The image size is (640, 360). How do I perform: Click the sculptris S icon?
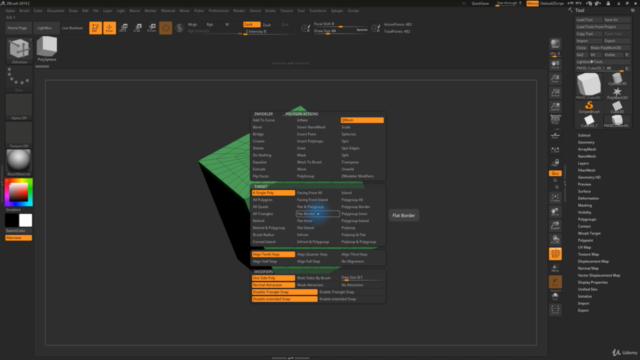(x=179, y=28)
